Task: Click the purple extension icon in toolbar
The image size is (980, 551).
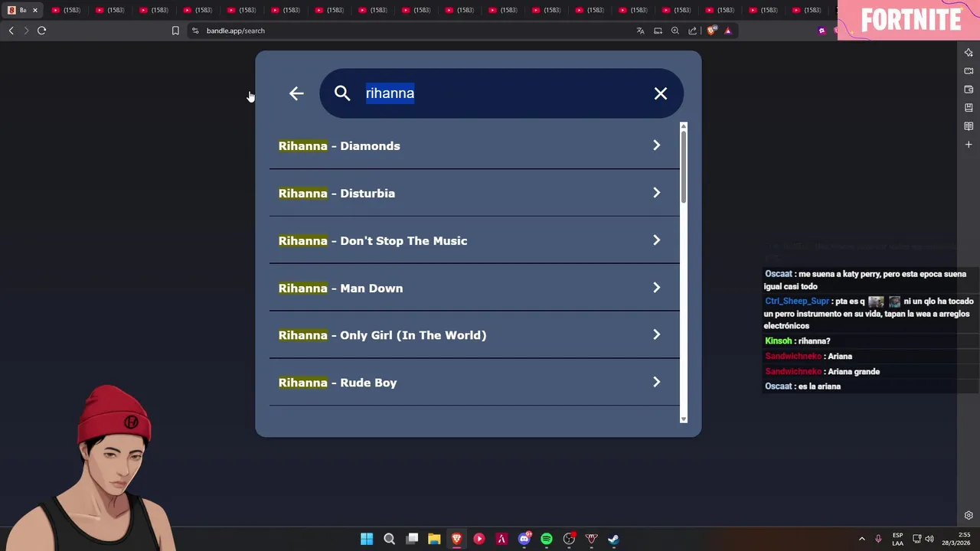Action: pos(822,31)
